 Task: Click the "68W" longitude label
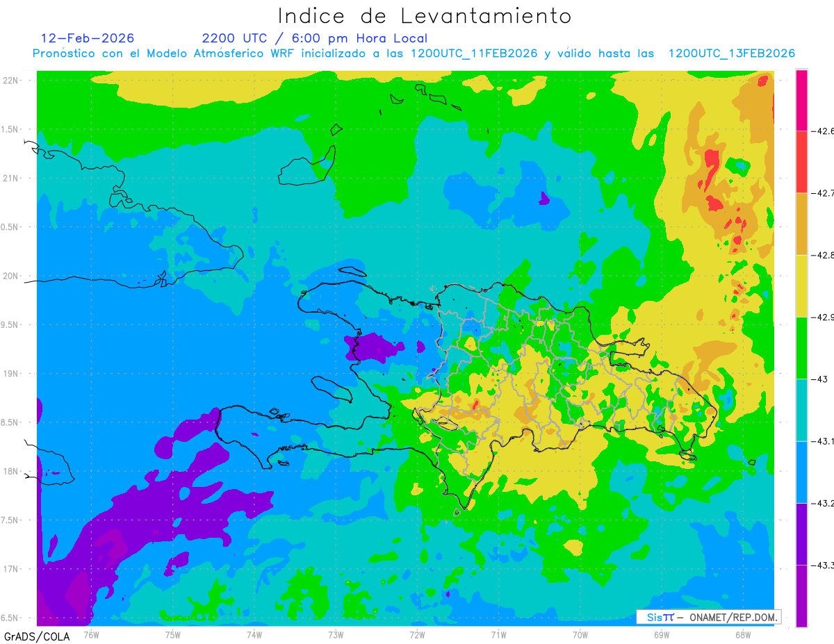pos(742,634)
